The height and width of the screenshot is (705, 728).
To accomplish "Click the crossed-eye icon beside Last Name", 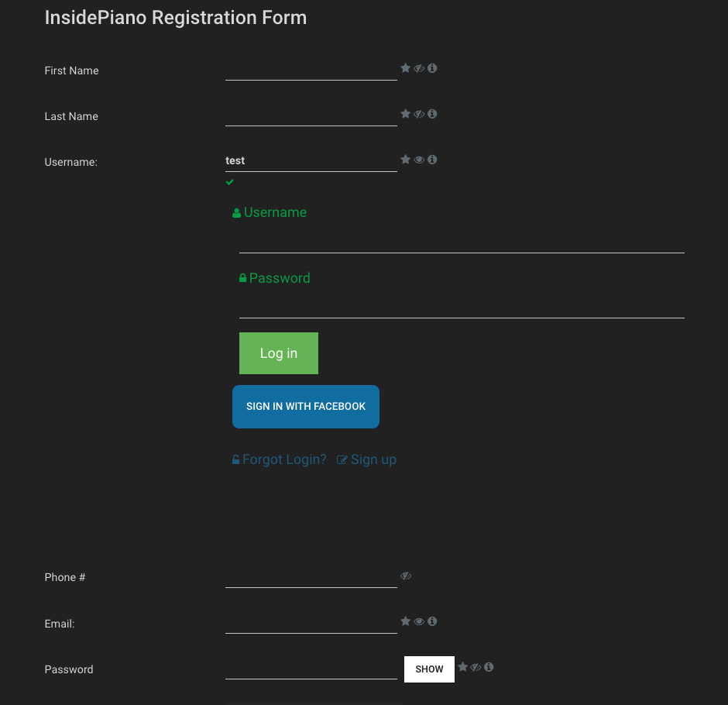I will (x=419, y=114).
